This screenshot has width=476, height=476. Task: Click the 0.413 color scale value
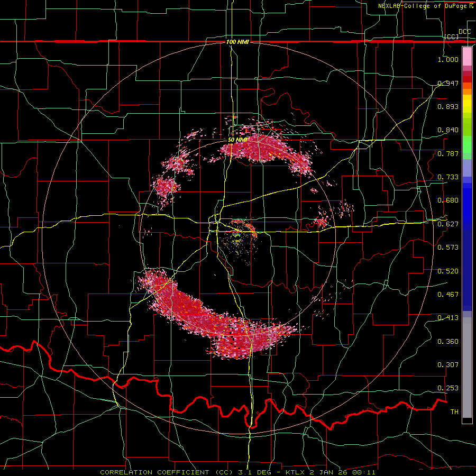[x=448, y=318]
